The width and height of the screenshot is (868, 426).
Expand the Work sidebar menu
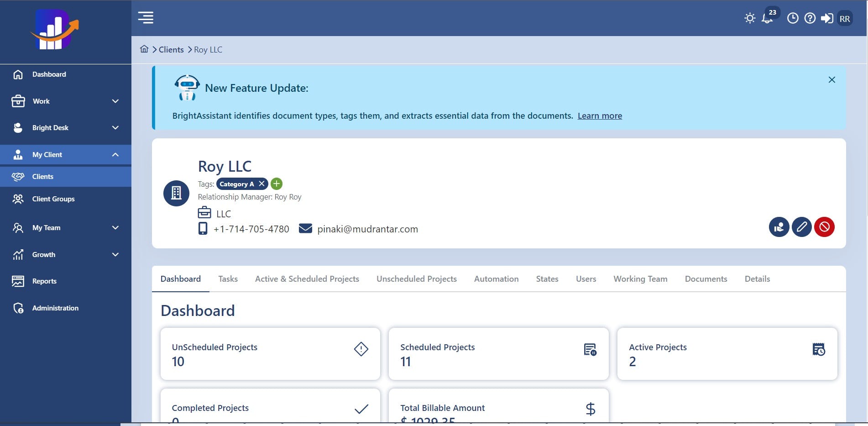click(115, 101)
